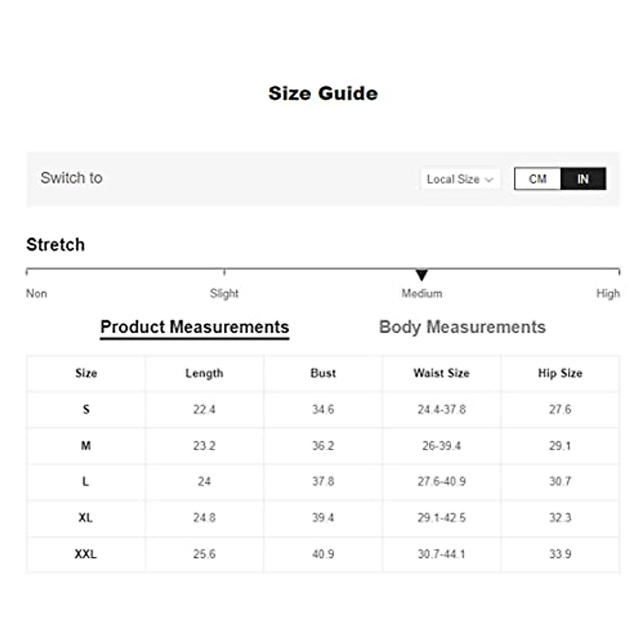Click the High stretch label

click(608, 294)
